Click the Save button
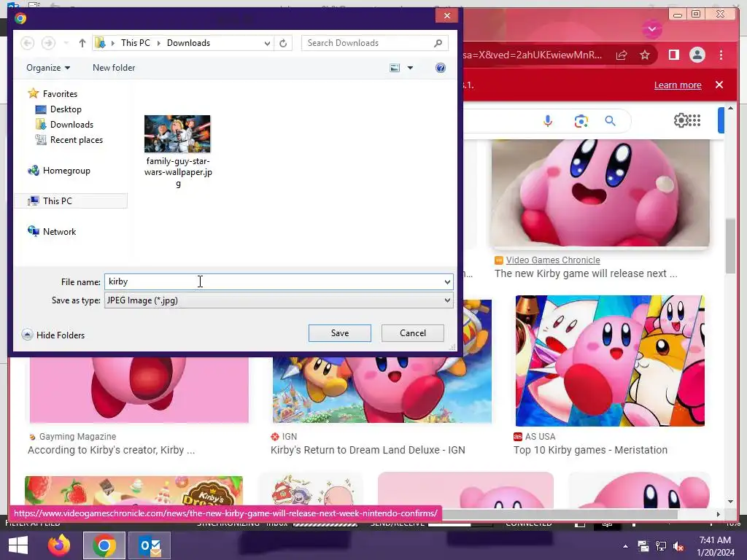The image size is (747, 560). pos(340,333)
